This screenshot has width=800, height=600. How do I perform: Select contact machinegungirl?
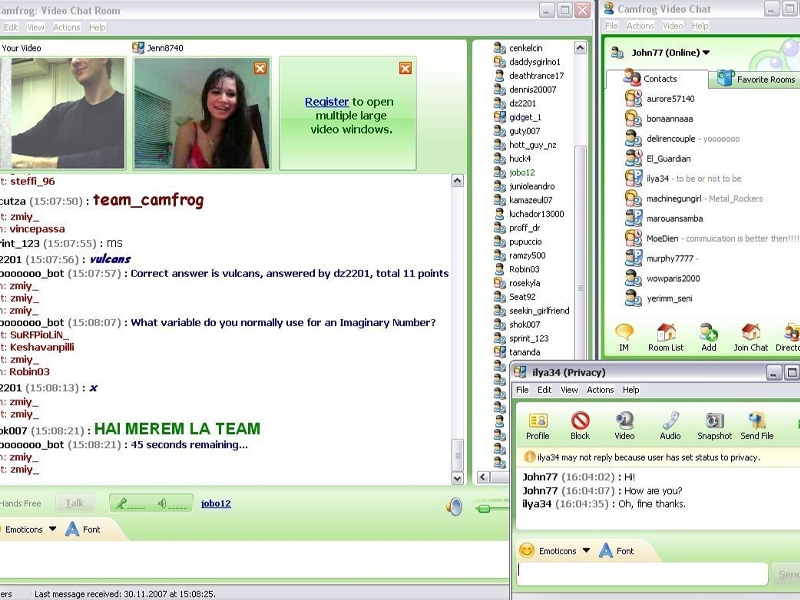point(673,198)
